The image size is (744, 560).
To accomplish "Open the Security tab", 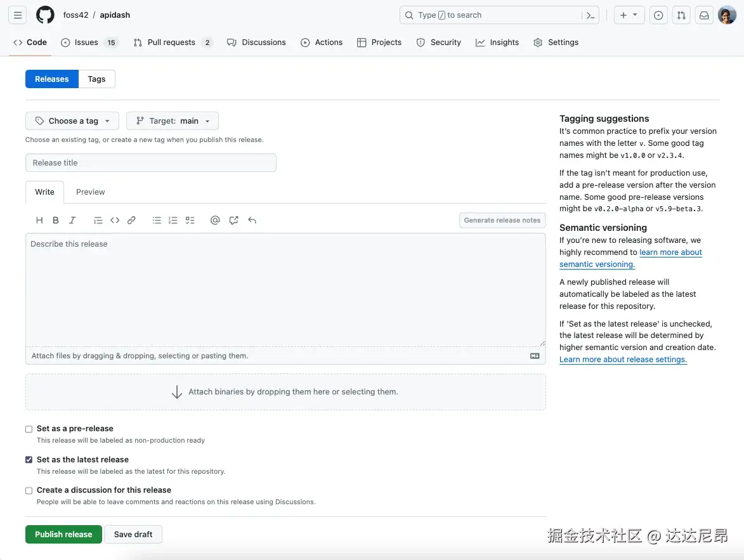I will coord(438,42).
